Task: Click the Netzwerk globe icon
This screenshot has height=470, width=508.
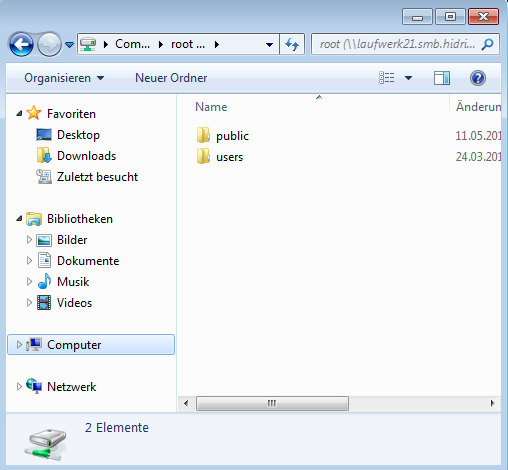Action: [34, 386]
